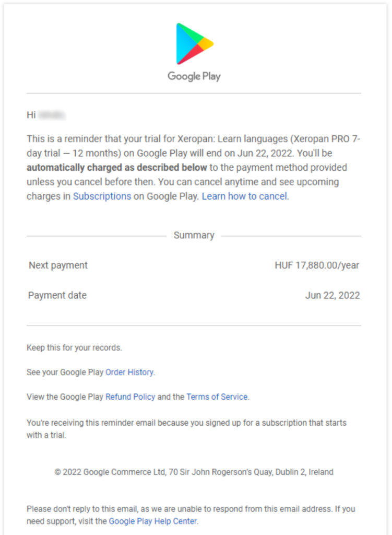This screenshot has height=535, width=392.
Task: Click the blurred recipient name after Hi
Action: pos(52,115)
